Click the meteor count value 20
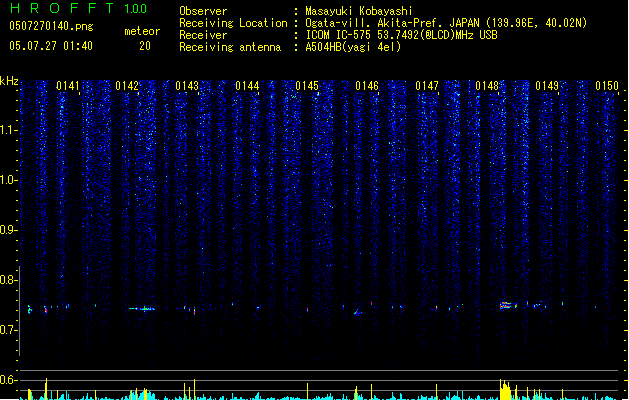 point(145,46)
